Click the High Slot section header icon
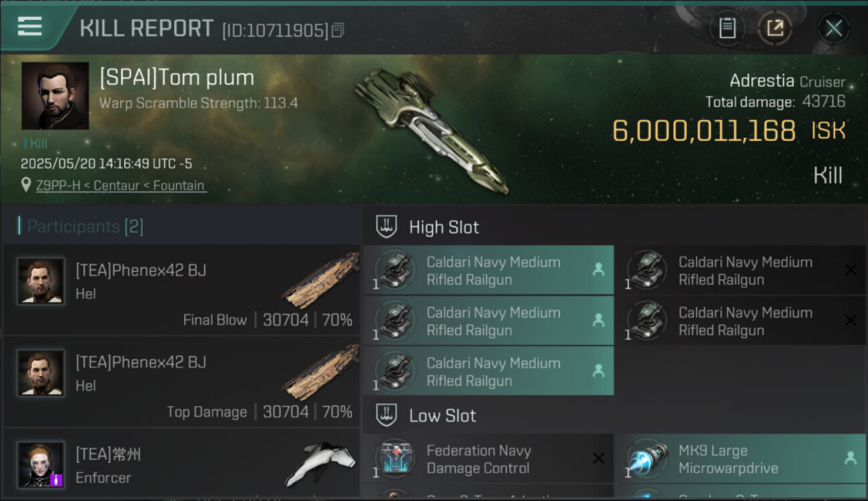 pyautogui.click(x=387, y=226)
